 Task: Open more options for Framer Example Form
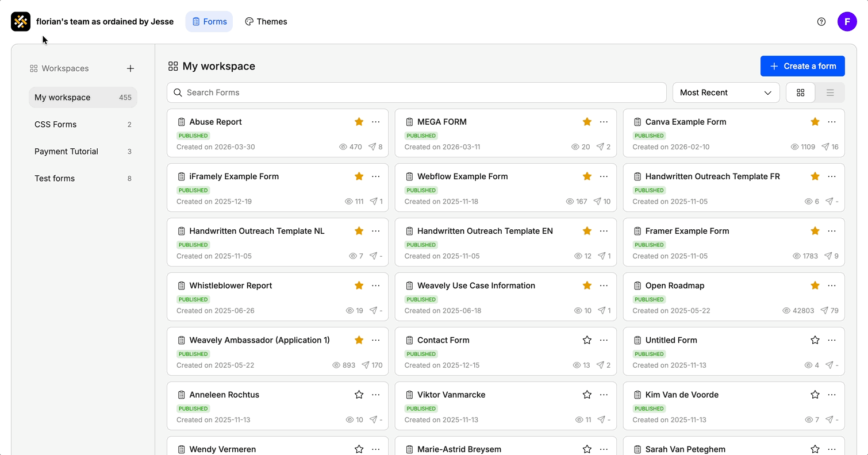(832, 231)
